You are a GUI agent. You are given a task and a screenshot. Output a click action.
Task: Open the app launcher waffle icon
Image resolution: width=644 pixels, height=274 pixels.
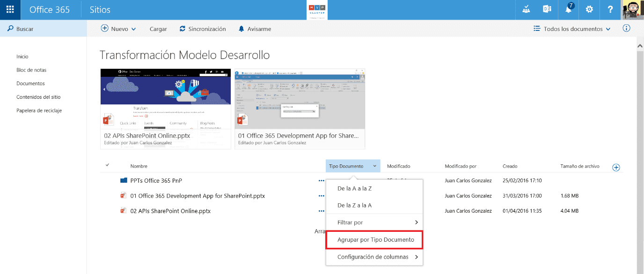(10, 9)
